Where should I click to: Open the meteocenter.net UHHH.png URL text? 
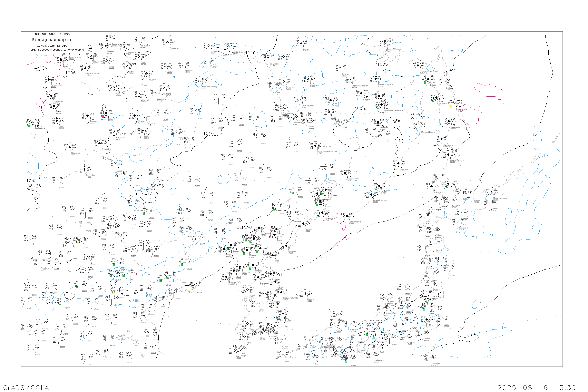(55, 50)
